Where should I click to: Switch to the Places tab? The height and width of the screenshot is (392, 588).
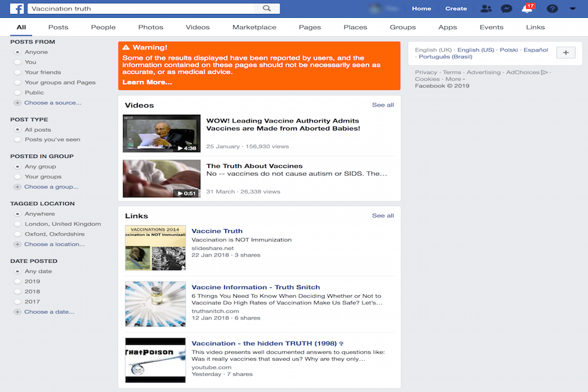pyautogui.click(x=355, y=27)
